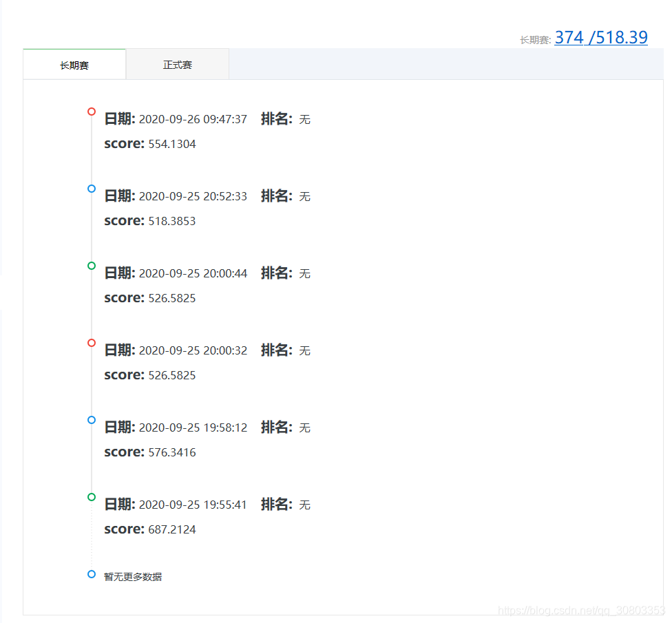Click the score 576.3416 entry
The height and width of the screenshot is (623, 672).
[172, 452]
